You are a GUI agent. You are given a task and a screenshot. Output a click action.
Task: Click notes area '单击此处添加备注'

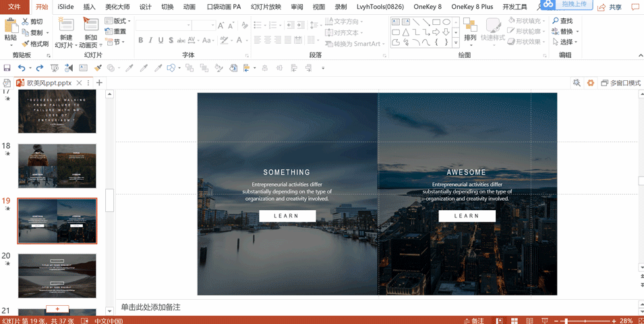(151, 307)
